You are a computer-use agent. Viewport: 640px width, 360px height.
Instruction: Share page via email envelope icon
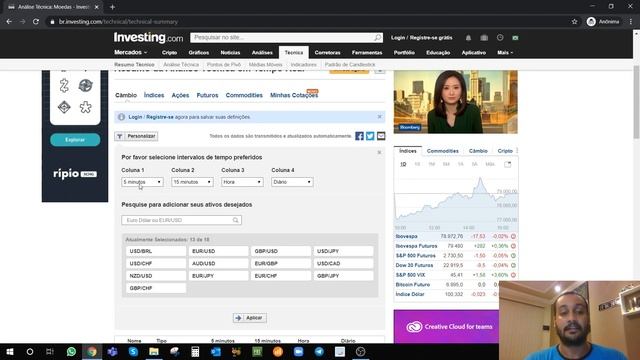(x=381, y=136)
